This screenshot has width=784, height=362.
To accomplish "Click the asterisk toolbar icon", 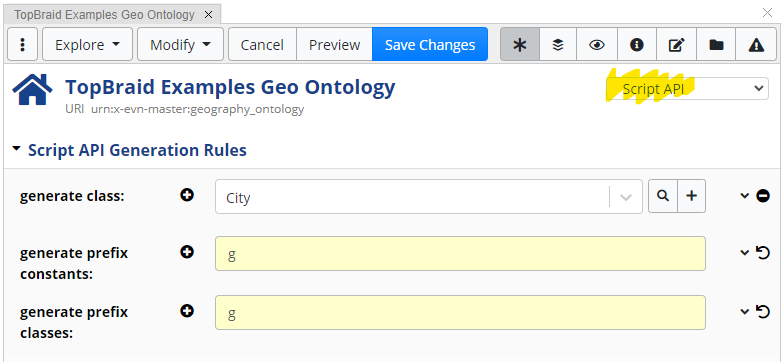I will click(520, 44).
